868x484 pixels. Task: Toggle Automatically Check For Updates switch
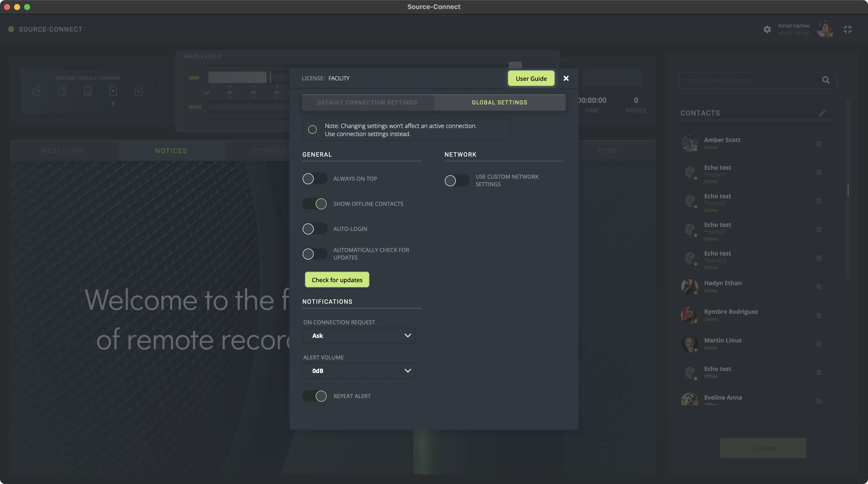(315, 254)
